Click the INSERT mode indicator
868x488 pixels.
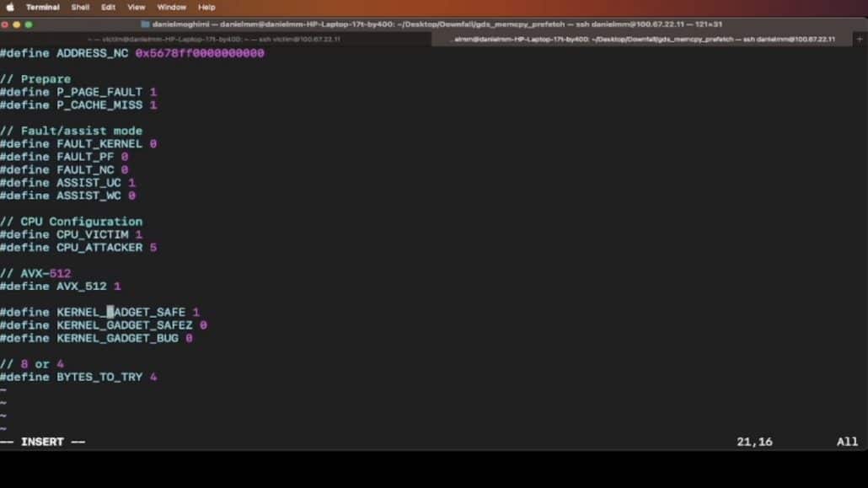point(43,442)
